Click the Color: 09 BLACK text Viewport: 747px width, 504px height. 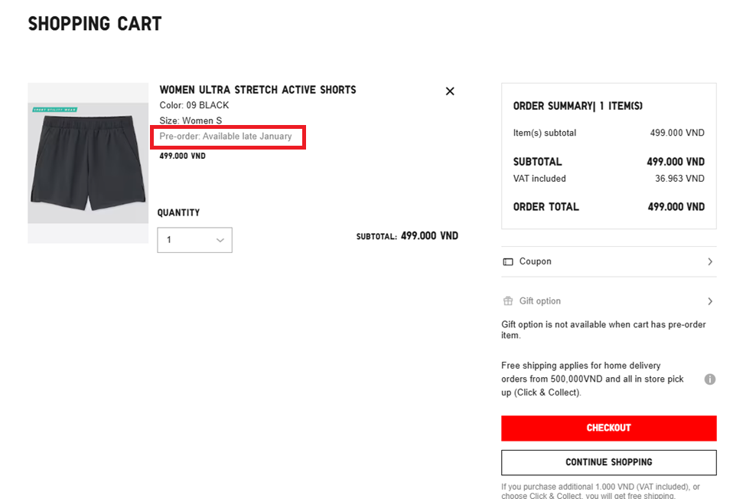click(194, 105)
